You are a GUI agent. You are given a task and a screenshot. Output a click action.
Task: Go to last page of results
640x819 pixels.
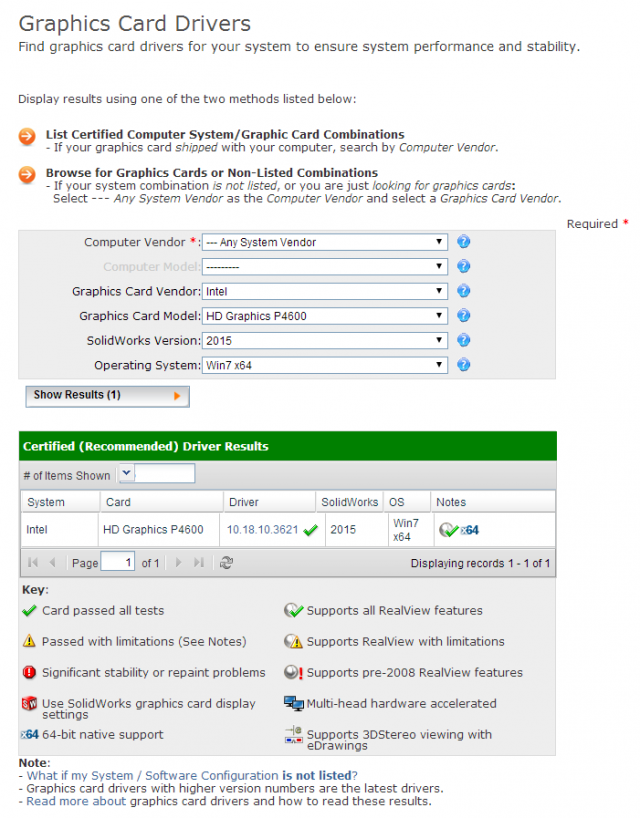199,563
